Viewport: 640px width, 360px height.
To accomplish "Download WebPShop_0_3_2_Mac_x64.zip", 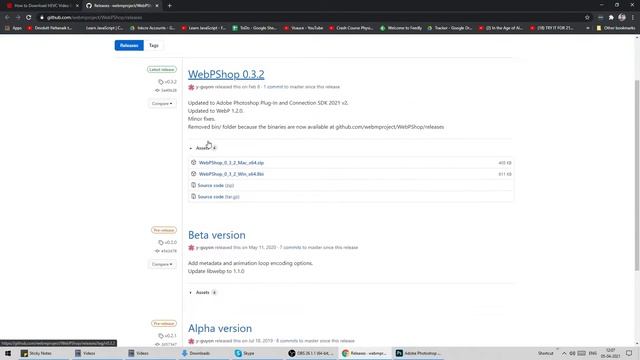I will (231, 162).
